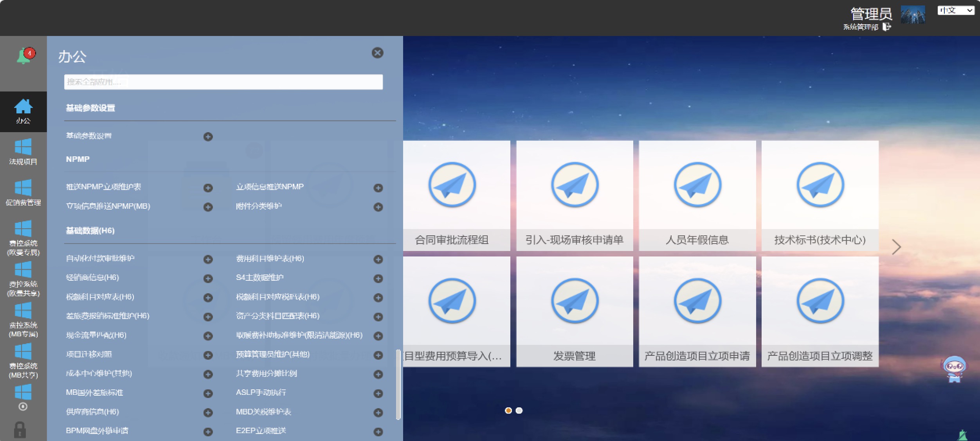Image resolution: width=980 pixels, height=441 pixels.
Task: Add 基础参数设置 with its plus icon
Action: pos(208,136)
